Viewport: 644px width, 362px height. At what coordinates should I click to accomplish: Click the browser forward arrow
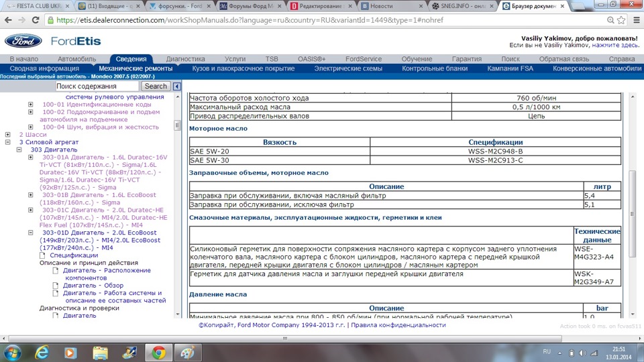(x=21, y=19)
